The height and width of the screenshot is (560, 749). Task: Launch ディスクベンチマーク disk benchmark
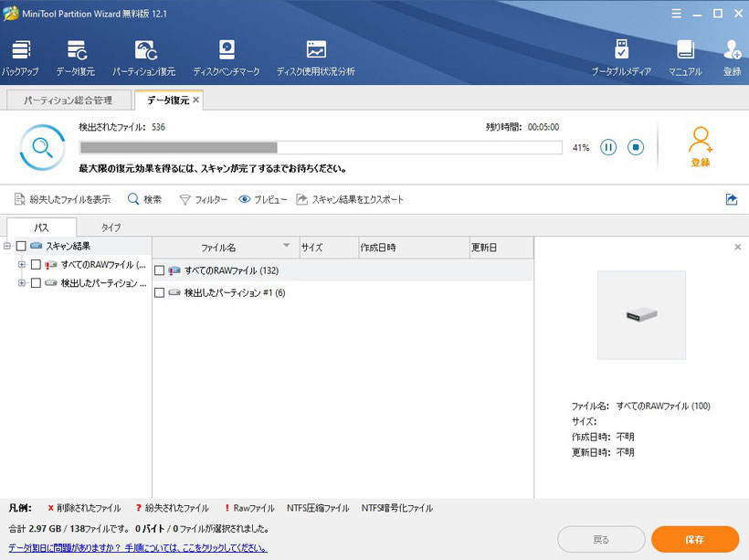(227, 58)
